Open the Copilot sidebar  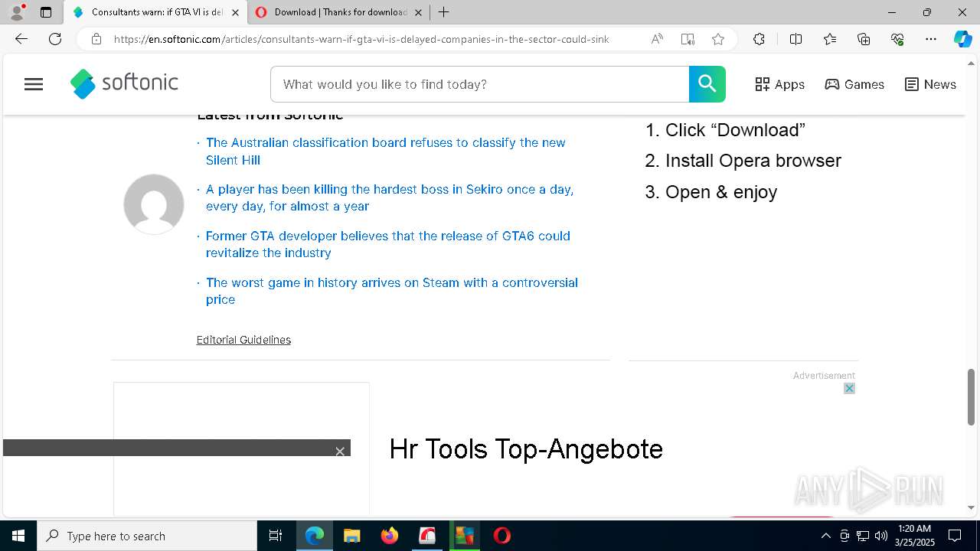click(962, 39)
